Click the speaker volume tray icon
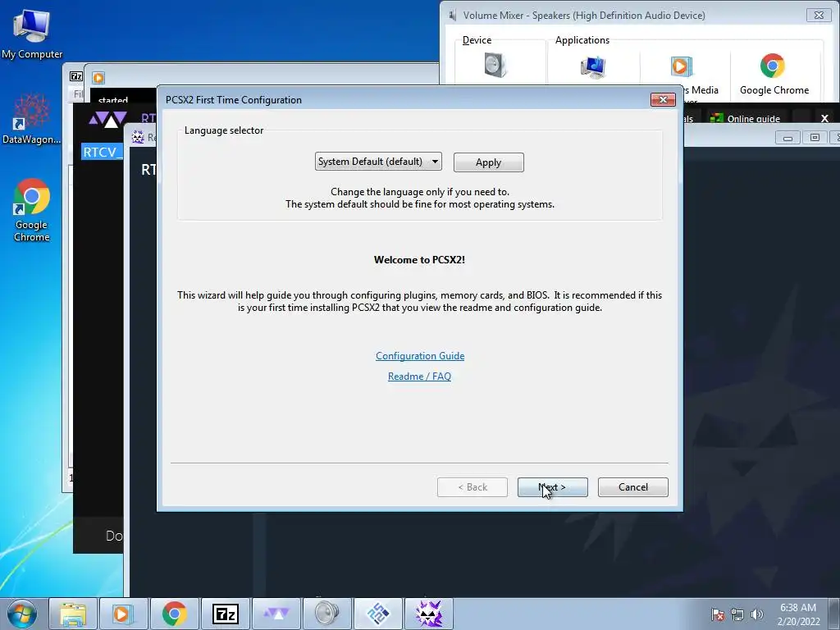The width and height of the screenshot is (840, 630). click(x=757, y=614)
